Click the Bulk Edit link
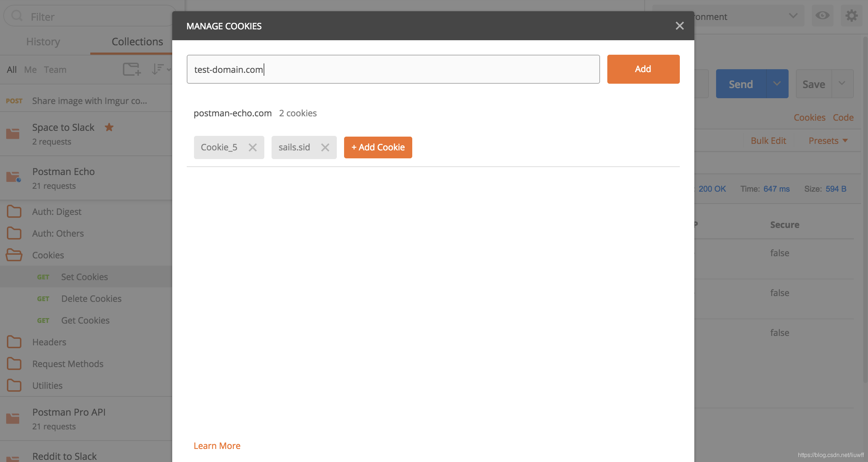The image size is (868, 462). point(768,141)
